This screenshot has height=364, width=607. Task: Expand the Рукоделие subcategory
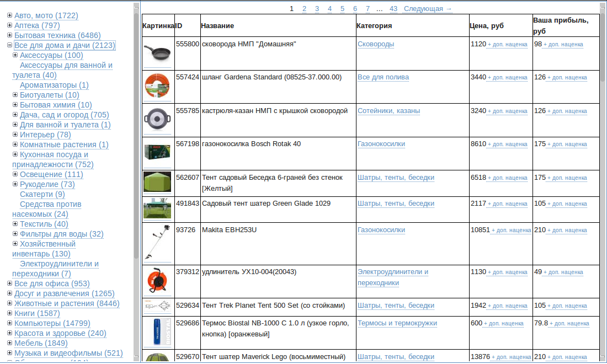coord(15,184)
